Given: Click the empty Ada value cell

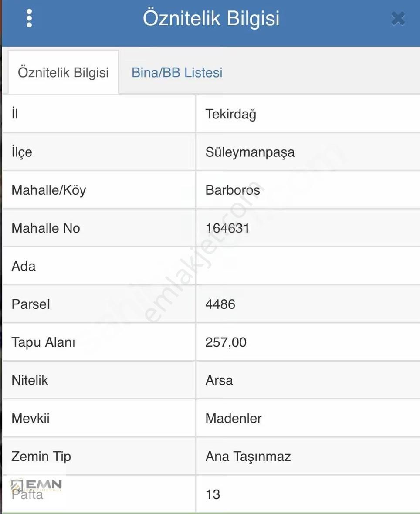Looking at the screenshot, I should [x=308, y=266].
